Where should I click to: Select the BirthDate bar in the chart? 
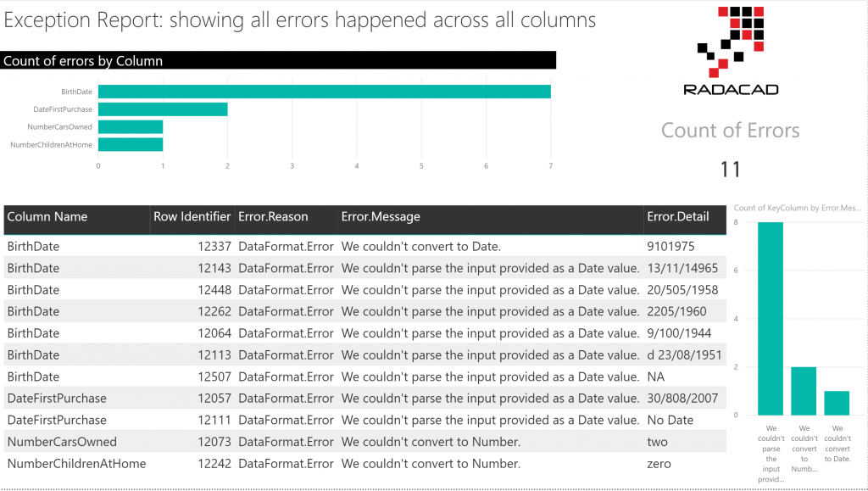click(x=325, y=92)
